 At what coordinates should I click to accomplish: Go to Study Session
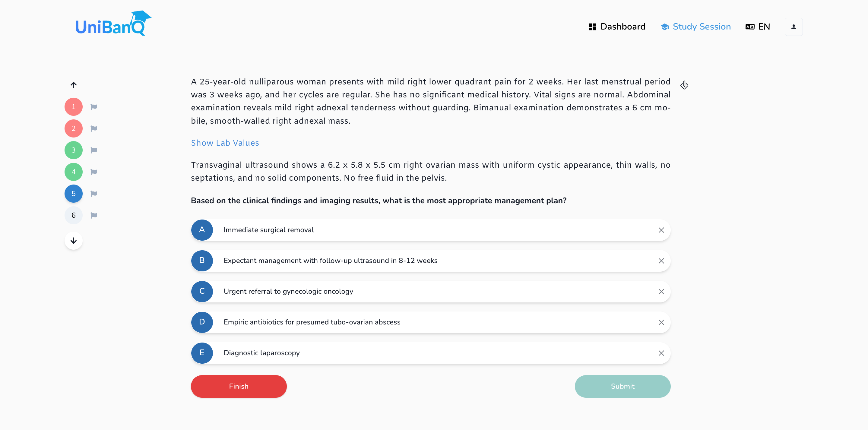point(695,27)
